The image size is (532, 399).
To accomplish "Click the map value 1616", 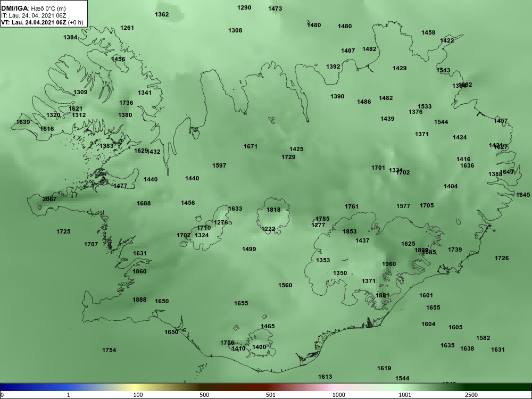I will (47, 129).
